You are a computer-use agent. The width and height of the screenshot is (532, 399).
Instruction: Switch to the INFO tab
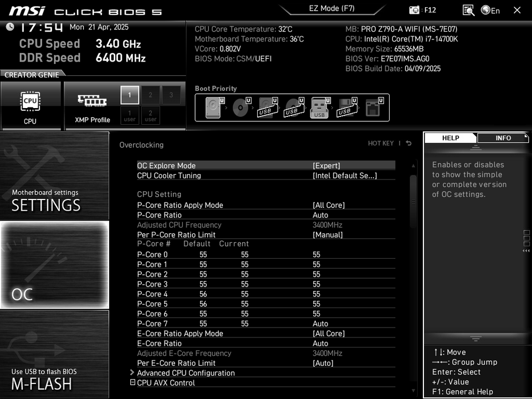pyautogui.click(x=503, y=138)
